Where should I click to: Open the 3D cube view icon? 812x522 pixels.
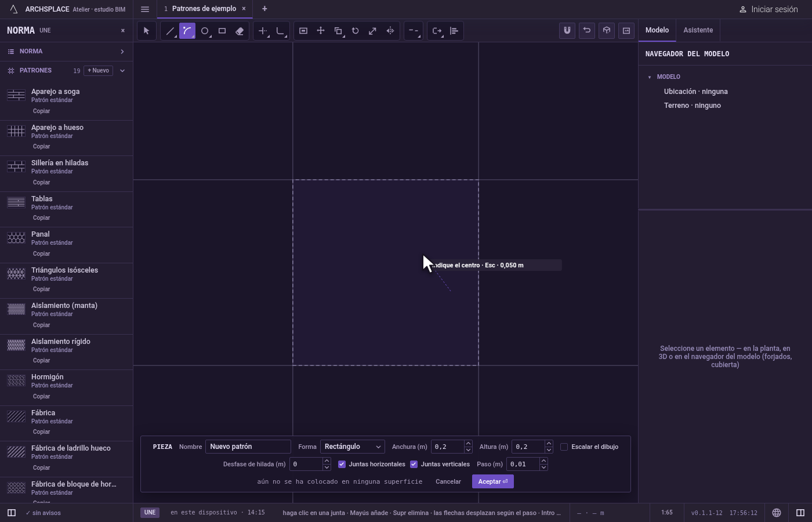coord(607,31)
